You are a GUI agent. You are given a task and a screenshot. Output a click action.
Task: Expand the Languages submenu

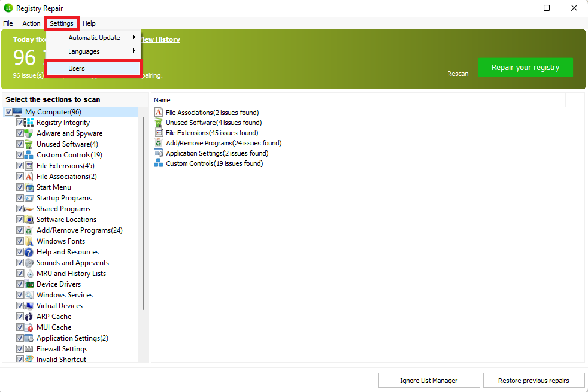(84, 51)
